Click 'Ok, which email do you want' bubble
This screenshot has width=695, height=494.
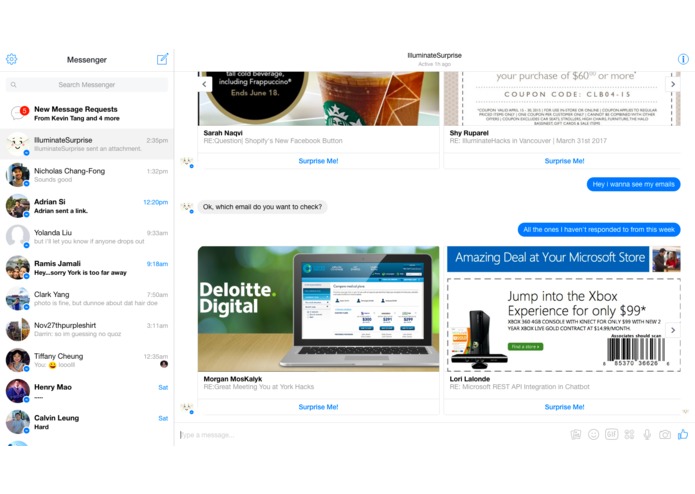coord(262,207)
